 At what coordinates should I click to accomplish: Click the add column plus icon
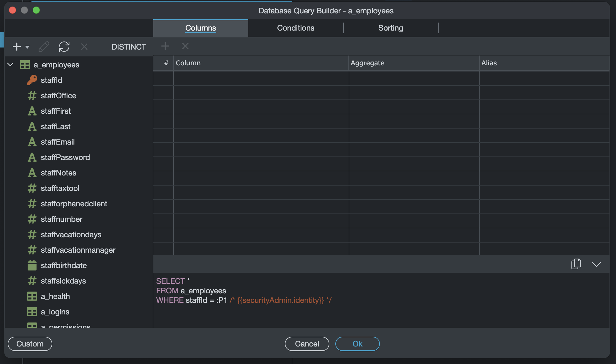coord(165,46)
